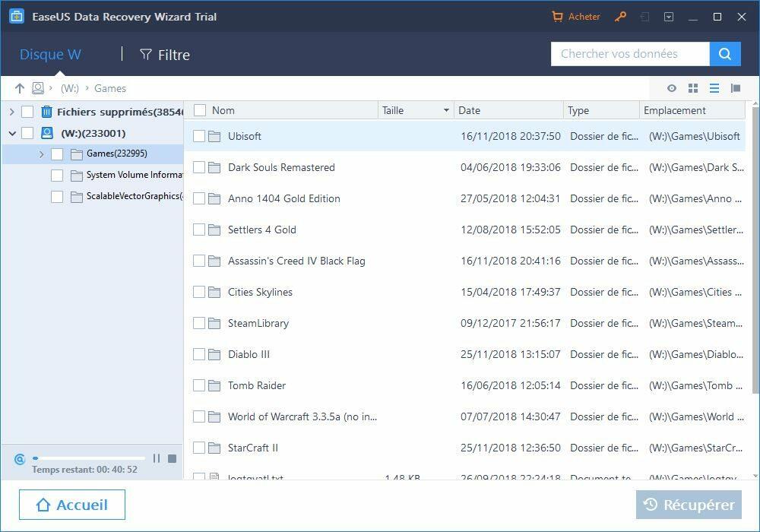Check the ScalableVectorGraphics checkbox
The width and height of the screenshot is (760, 532).
click(x=57, y=197)
